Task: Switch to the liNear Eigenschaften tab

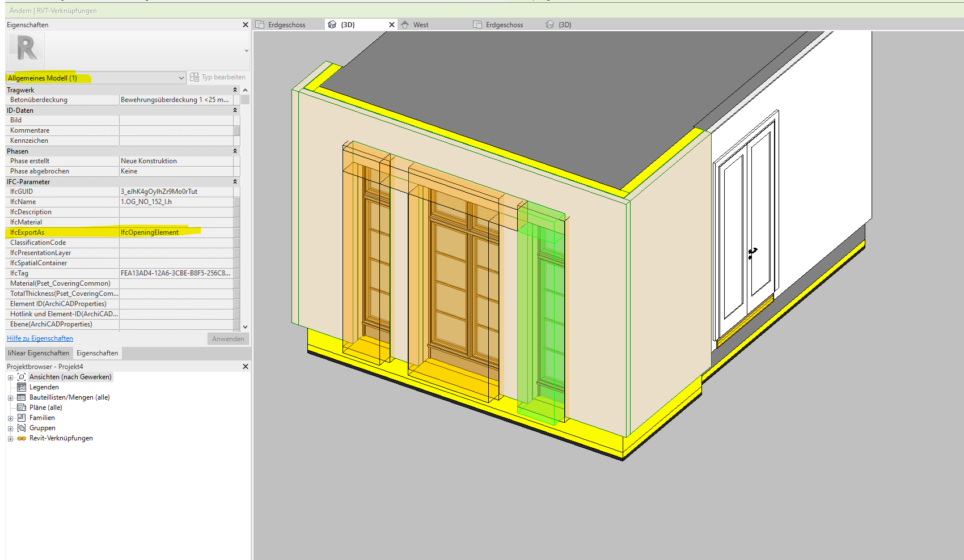Action: 38,353
